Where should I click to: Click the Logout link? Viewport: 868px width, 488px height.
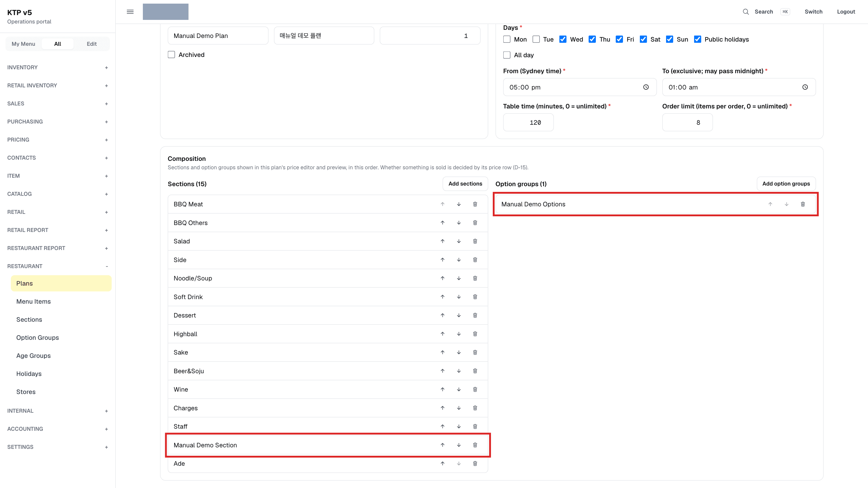click(x=846, y=12)
